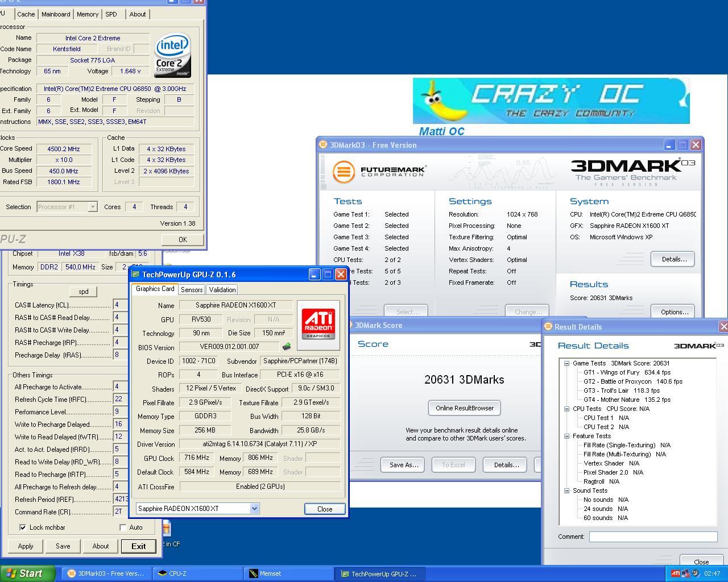Collapse the Feature Tests tree node
728x582 pixels.
[x=567, y=436]
